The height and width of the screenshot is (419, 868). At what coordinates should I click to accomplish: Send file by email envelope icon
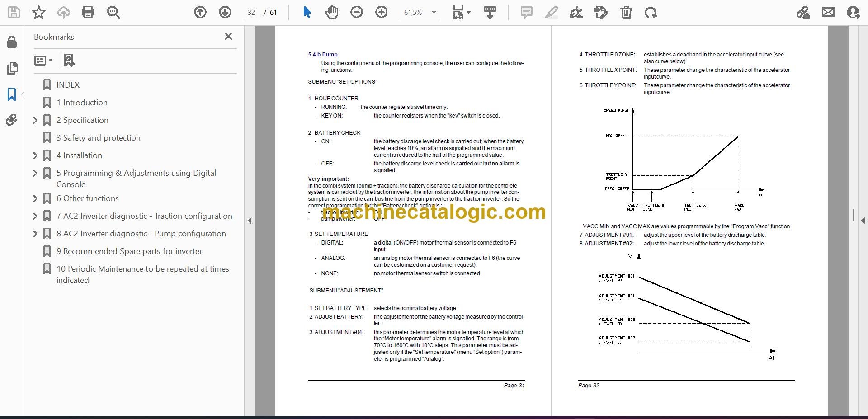(x=828, y=12)
